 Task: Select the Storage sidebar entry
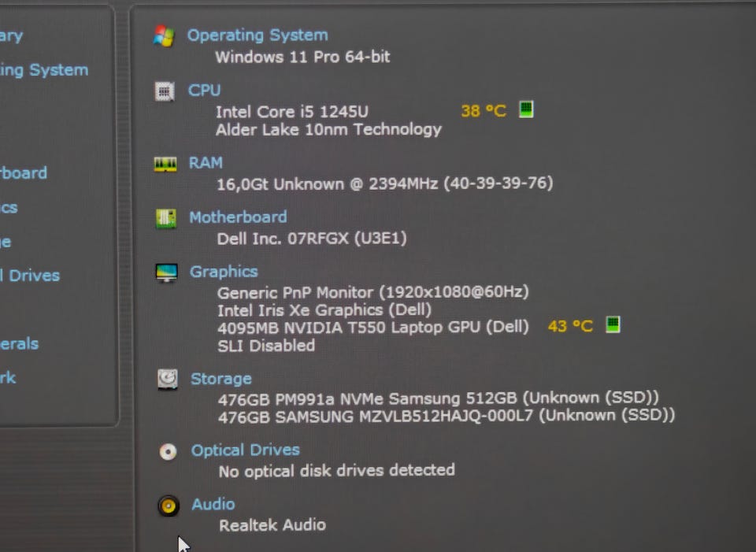(x=6, y=243)
